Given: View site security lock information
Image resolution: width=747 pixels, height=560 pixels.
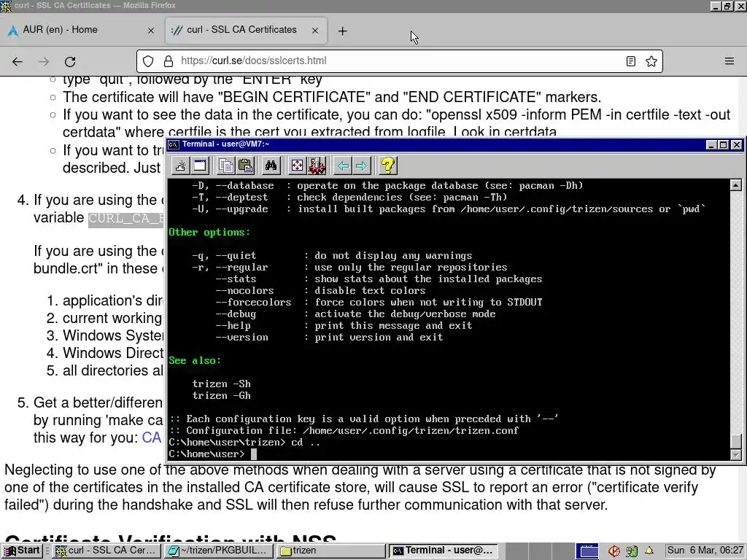Looking at the screenshot, I should click(169, 61).
